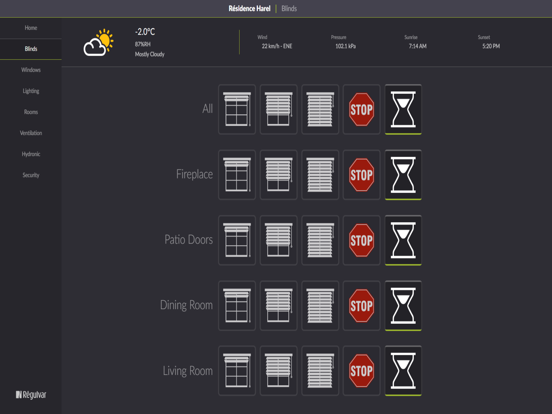This screenshot has width=552, height=414.
Task: Open the Patio Doors blinds fully
Action: [x=237, y=240]
